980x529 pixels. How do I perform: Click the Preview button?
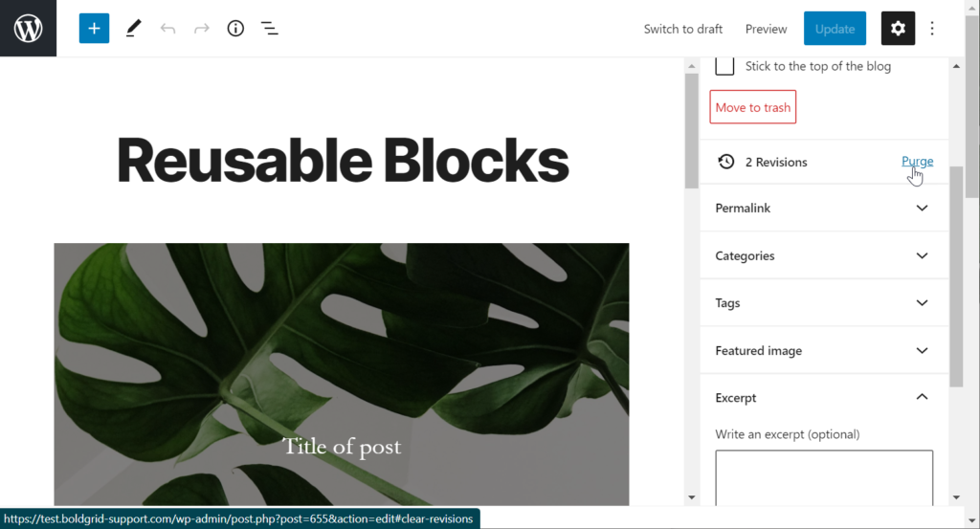click(766, 29)
